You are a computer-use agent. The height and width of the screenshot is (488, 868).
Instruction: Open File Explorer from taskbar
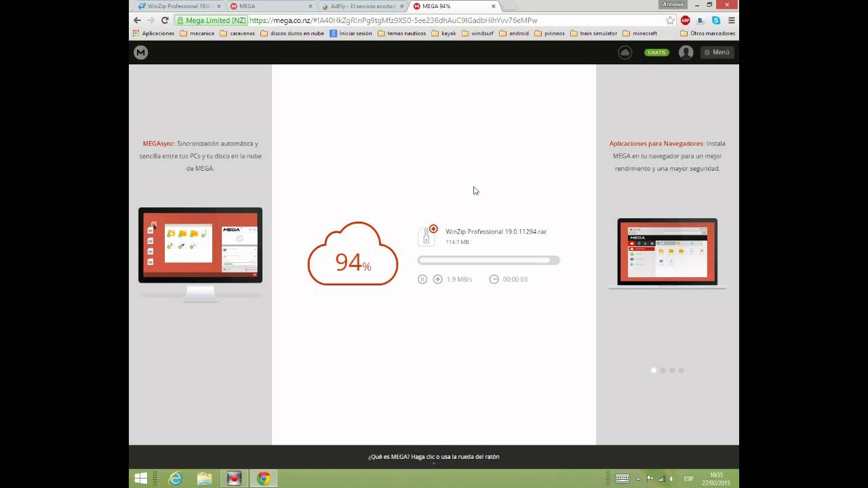coord(204,479)
